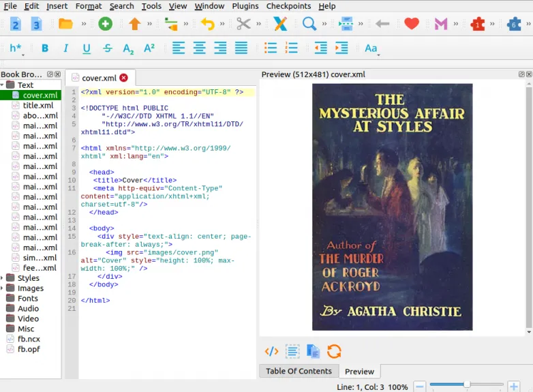Open find with the magnifier icon

pyautogui.click(x=309, y=24)
